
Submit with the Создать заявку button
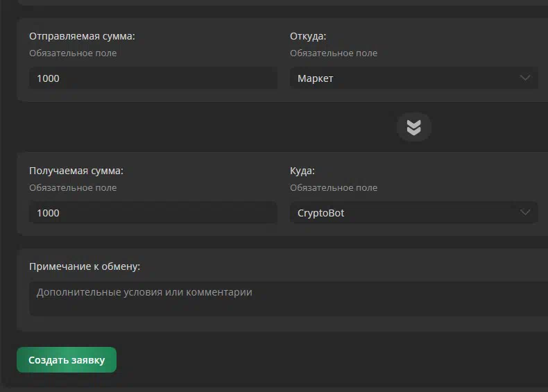pyautogui.click(x=67, y=360)
